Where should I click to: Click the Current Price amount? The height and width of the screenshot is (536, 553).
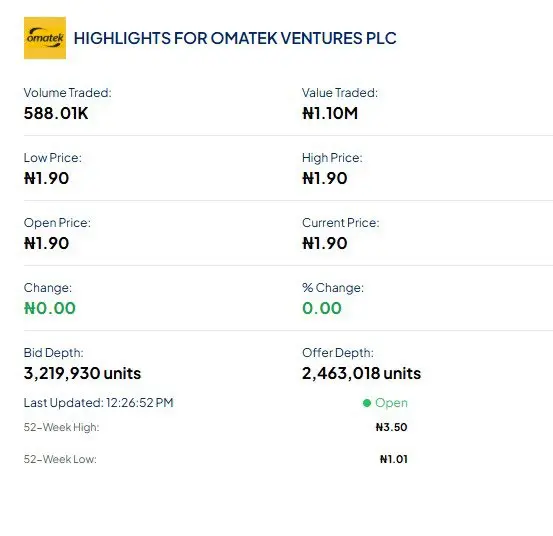pyautogui.click(x=324, y=243)
